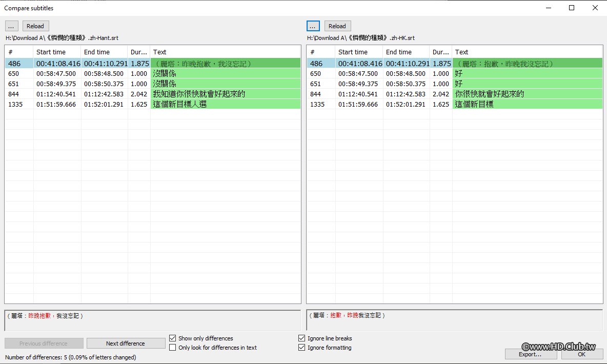Click right cell 00:58:49.375 start time
The width and height of the screenshot is (607, 364).
click(358, 84)
